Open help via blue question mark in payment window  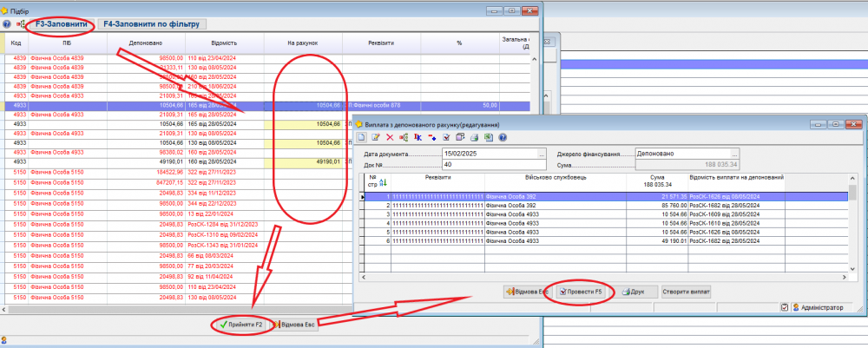click(x=502, y=137)
